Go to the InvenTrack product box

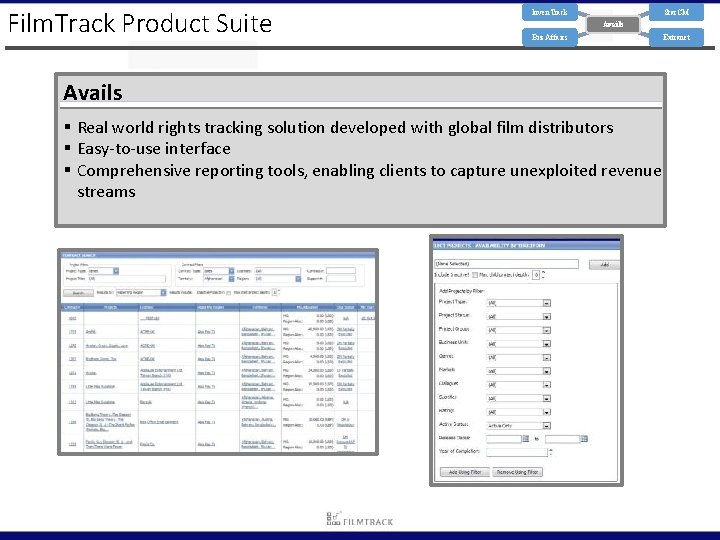tap(549, 12)
